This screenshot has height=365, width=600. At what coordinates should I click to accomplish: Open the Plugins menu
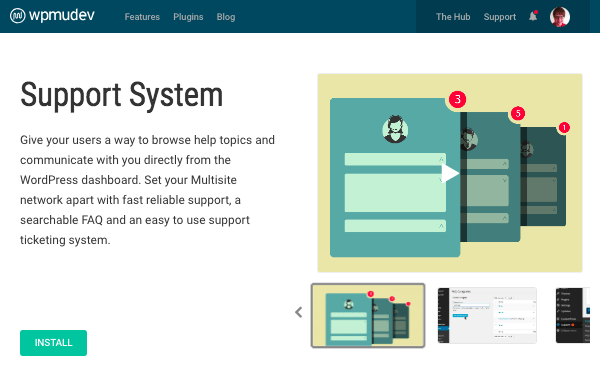coord(188,17)
